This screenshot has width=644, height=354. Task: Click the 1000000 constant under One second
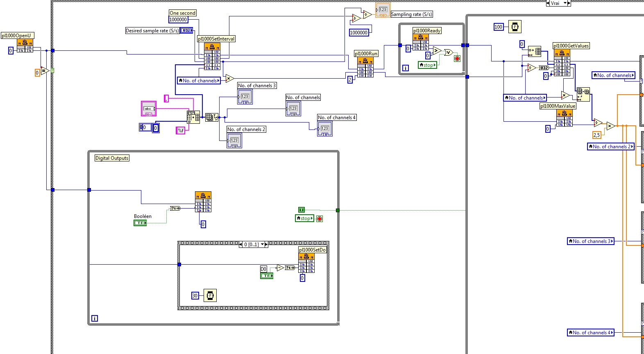coord(178,20)
